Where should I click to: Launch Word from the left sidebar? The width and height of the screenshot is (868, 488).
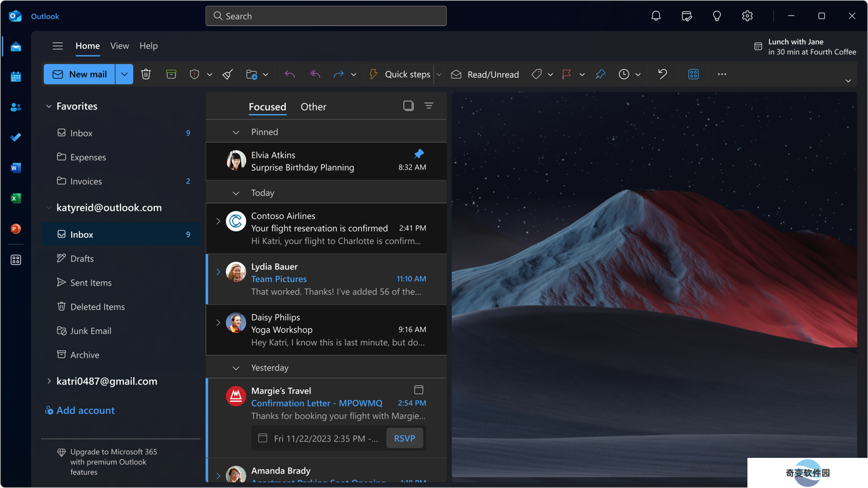click(x=16, y=168)
